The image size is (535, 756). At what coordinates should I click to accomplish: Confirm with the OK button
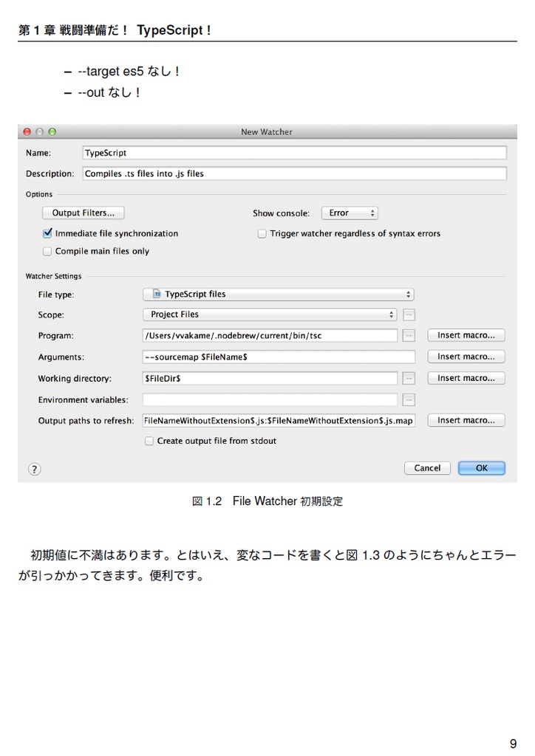[x=482, y=467]
